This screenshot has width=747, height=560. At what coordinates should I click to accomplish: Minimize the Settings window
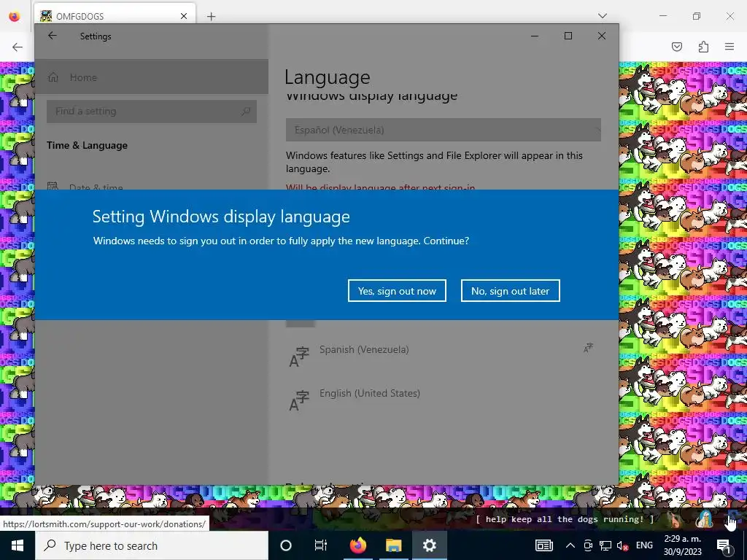tap(535, 36)
